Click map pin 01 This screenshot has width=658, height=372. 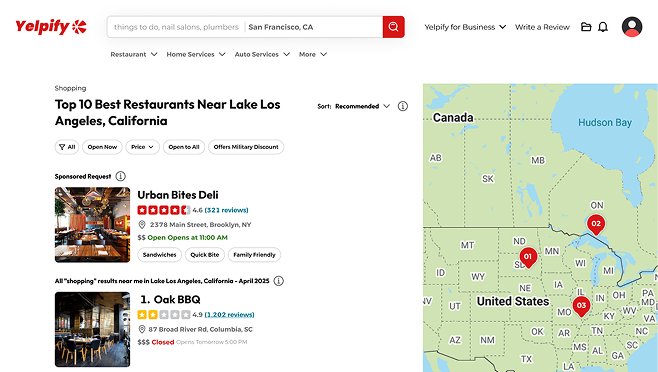pyautogui.click(x=528, y=257)
